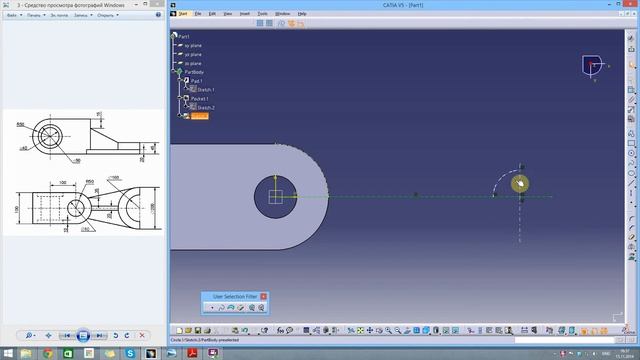Click Print icon in bottom toolbar
Image resolution: width=640 pixels, height=360 pixels.
(207, 331)
